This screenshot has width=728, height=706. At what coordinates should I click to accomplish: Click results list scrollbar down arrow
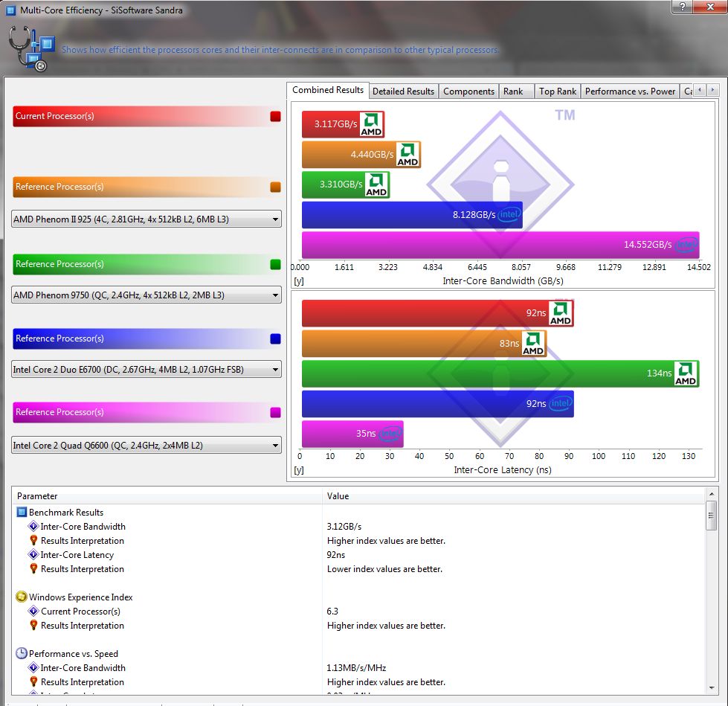click(712, 688)
